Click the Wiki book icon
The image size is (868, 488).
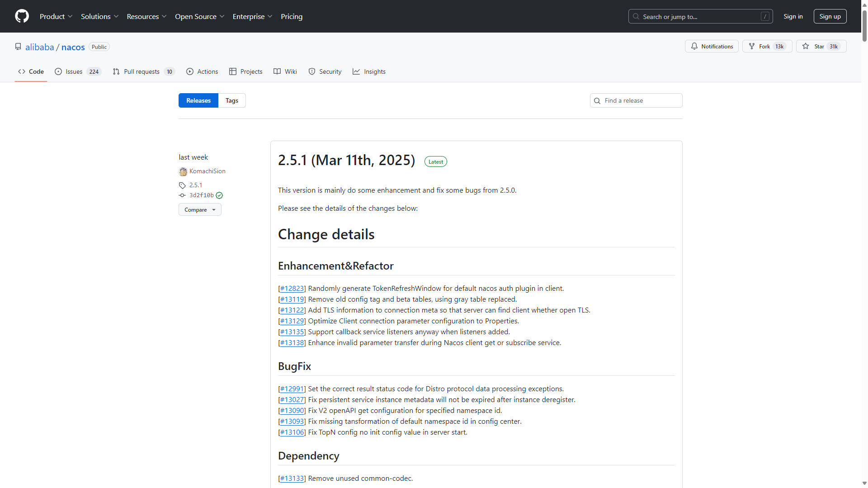tap(277, 71)
